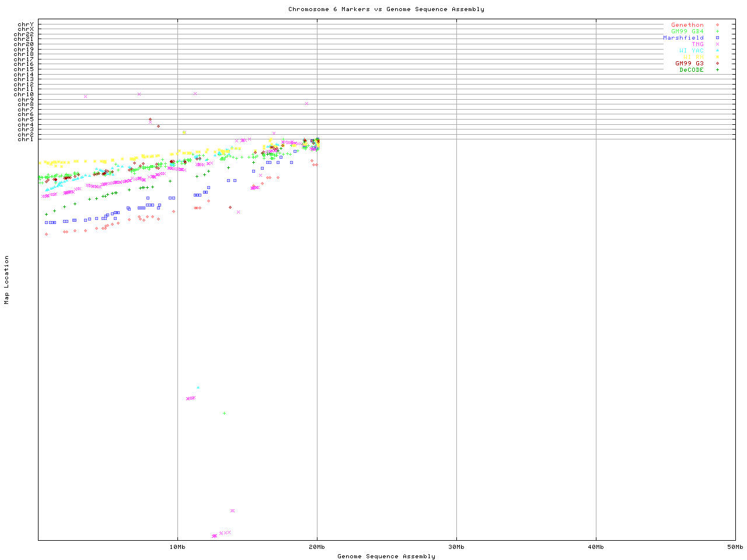Click the chrY y-axis label
This screenshot has height=560, width=747.
point(26,24)
